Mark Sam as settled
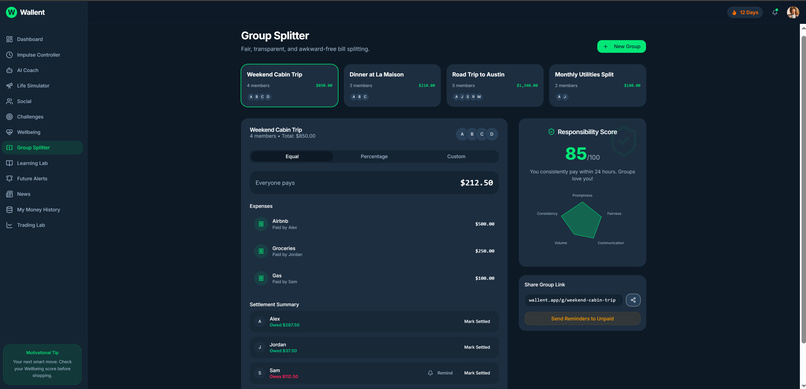 coord(477,373)
